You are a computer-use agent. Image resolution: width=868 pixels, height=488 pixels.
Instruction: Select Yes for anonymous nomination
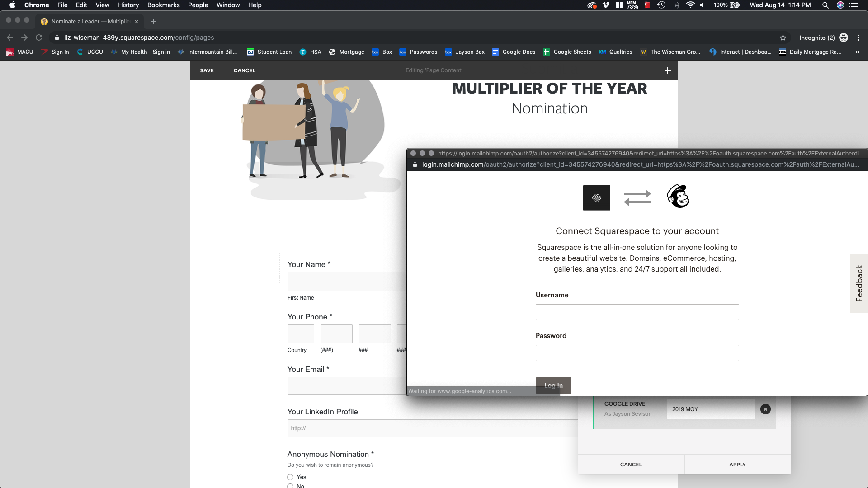coord(290,477)
